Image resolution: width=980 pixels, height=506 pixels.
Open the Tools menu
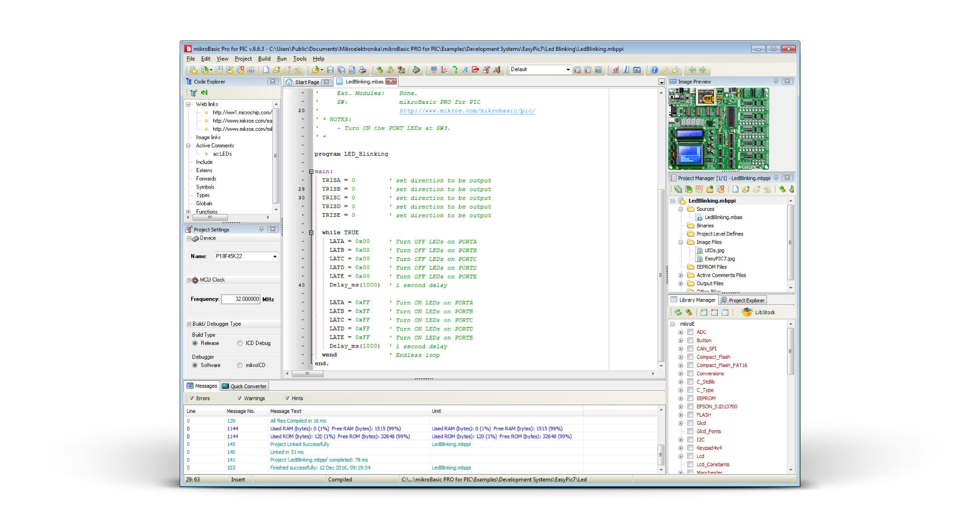300,59
